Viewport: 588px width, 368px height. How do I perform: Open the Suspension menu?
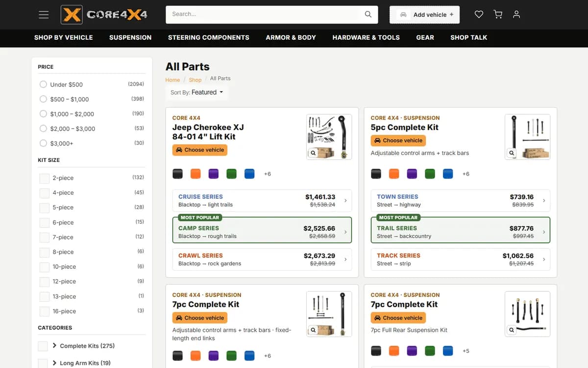130,37
